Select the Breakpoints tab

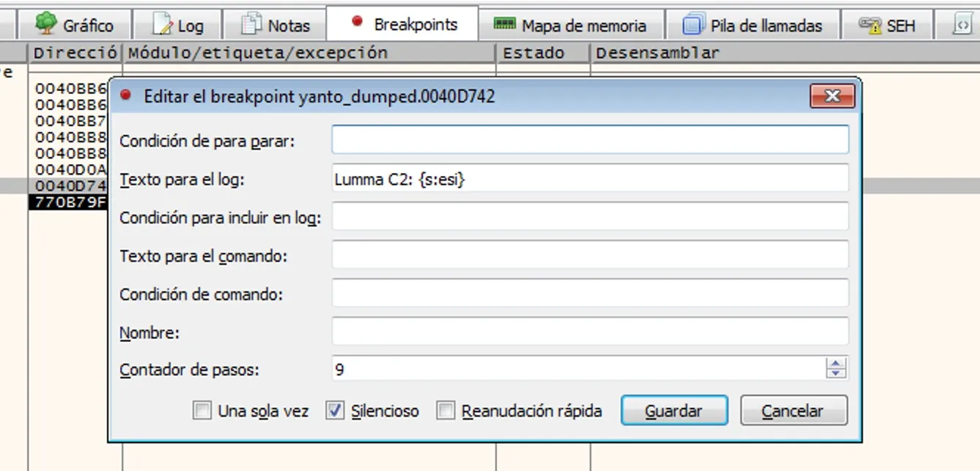point(403,23)
